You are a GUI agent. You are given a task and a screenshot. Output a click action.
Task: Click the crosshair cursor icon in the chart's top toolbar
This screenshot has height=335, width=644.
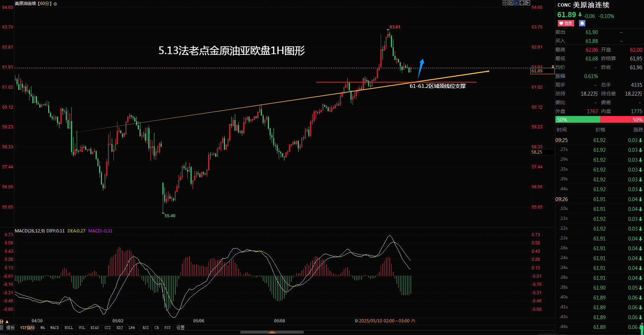coord(505,3)
